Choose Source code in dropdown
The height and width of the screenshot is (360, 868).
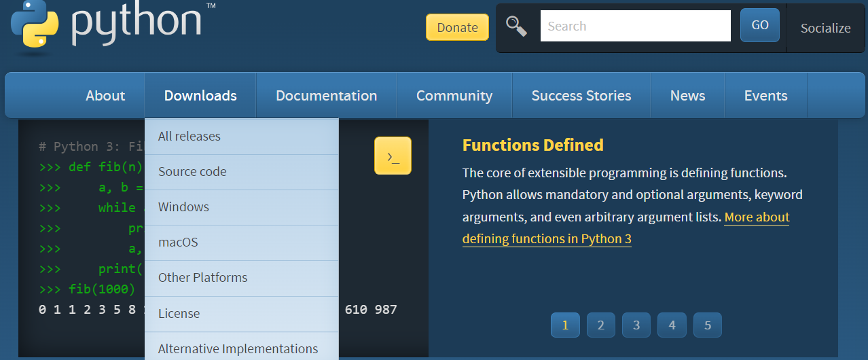click(192, 172)
